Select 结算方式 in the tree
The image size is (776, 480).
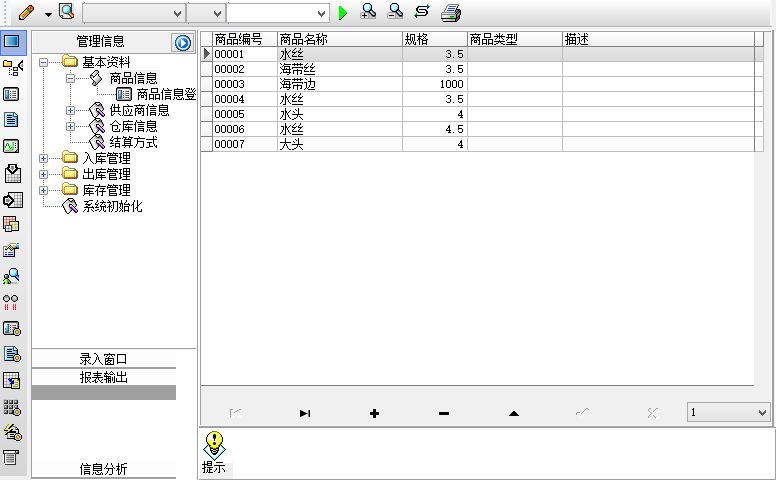(x=133, y=143)
